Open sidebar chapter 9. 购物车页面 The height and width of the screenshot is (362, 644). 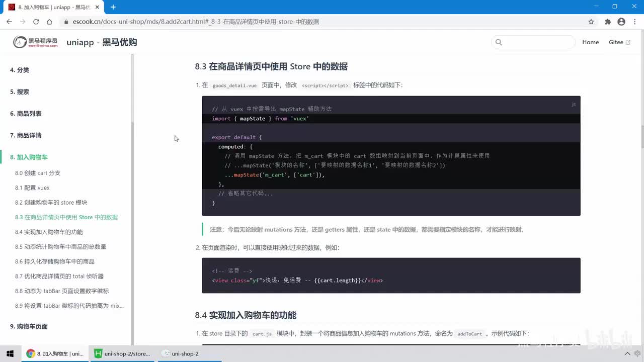point(29,326)
